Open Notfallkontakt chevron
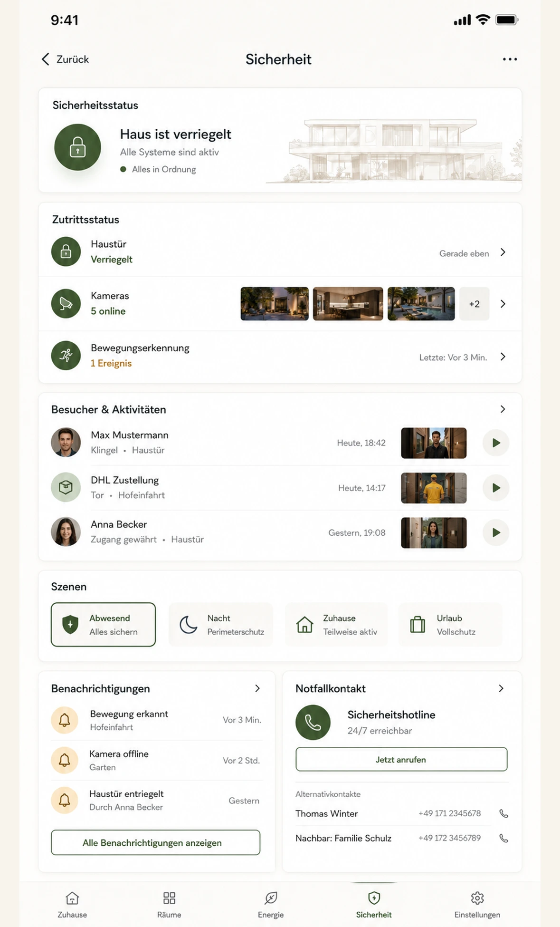Screen dimensions: 560x927 [501, 688]
